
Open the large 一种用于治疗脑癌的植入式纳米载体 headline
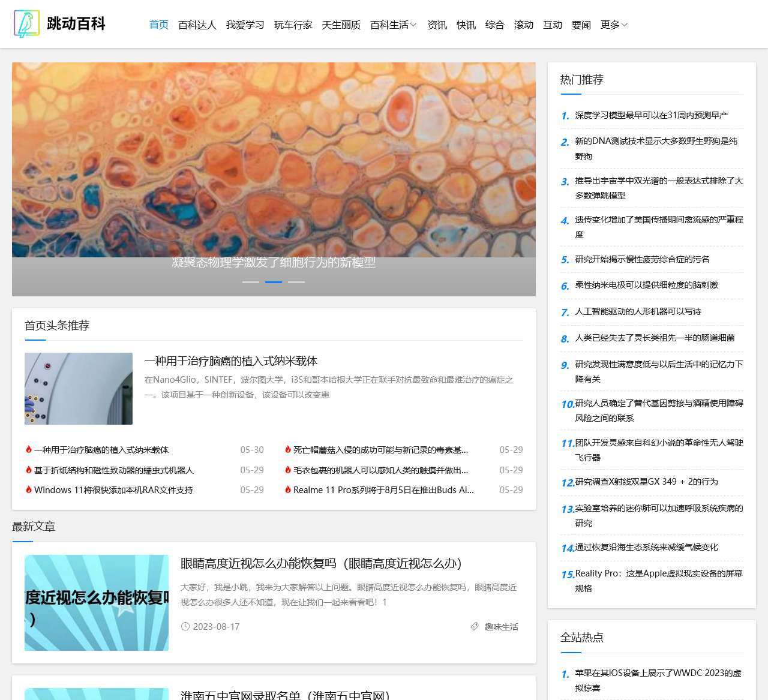click(231, 360)
